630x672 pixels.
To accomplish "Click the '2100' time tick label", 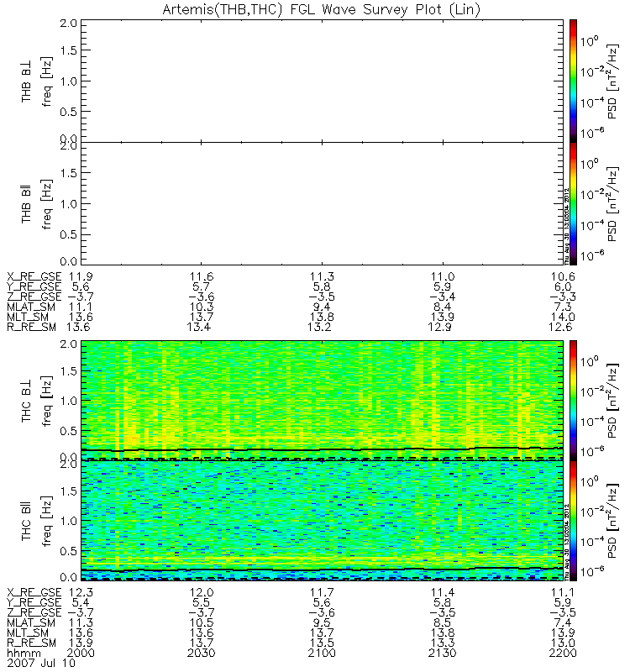I will click(322, 654).
